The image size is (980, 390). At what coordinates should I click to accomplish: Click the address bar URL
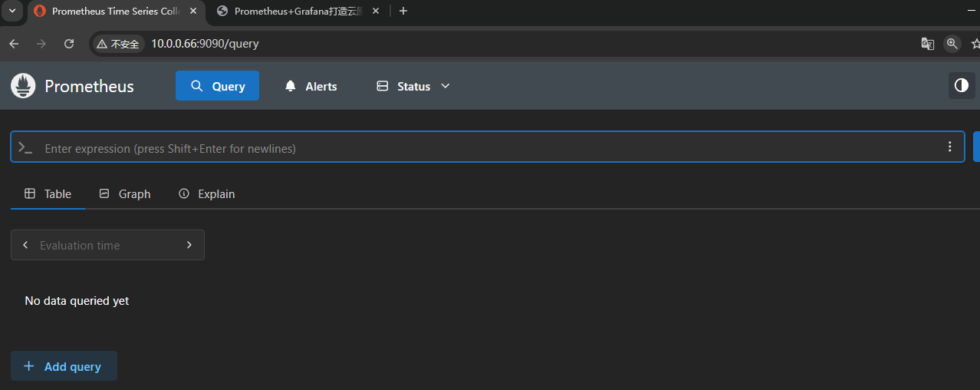pos(205,44)
